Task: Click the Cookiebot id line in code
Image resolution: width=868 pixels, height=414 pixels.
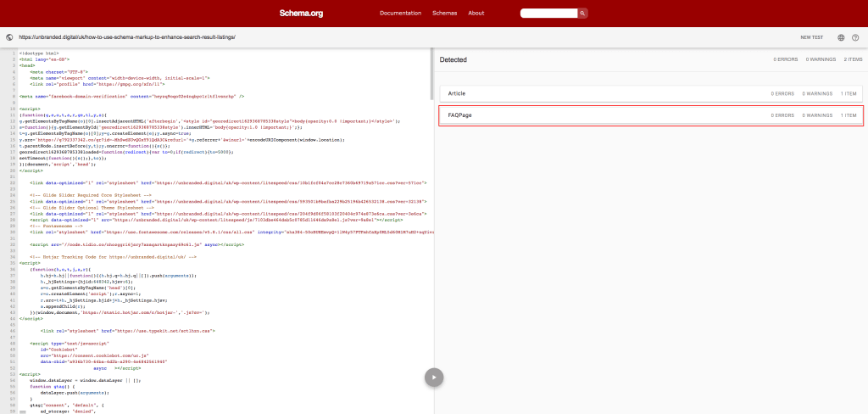Action: point(57,350)
